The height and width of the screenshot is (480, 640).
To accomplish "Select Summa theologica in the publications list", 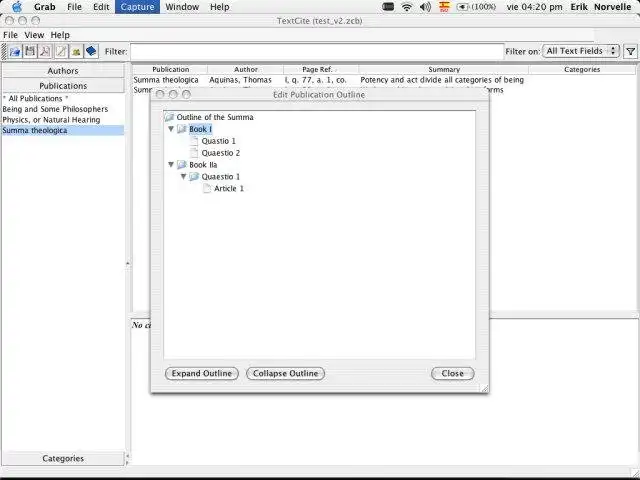I will click(63, 131).
